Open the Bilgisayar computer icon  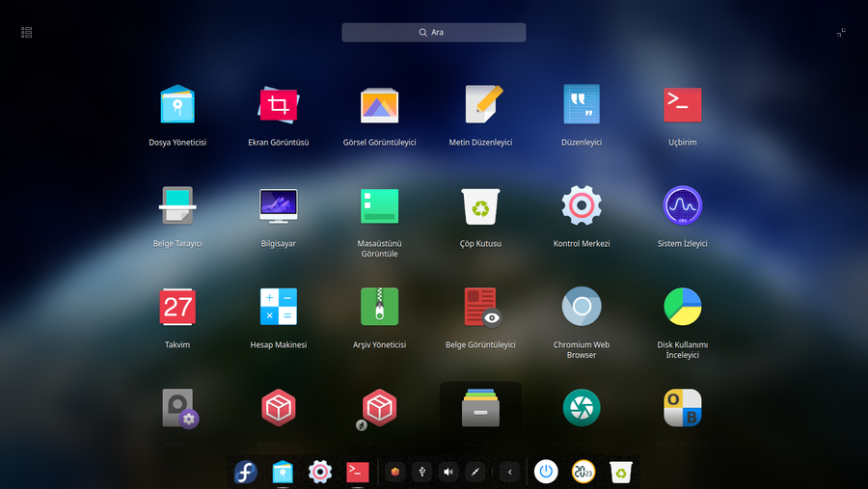pos(279,205)
